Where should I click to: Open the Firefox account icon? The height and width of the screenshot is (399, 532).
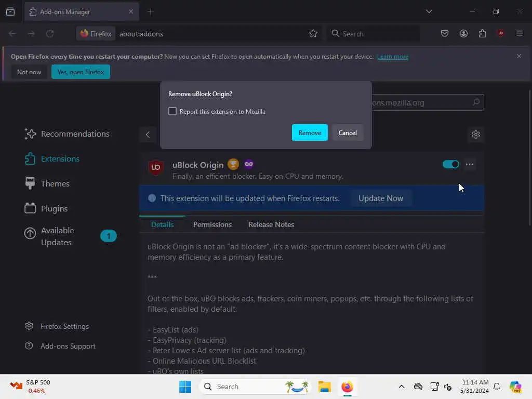click(x=463, y=33)
